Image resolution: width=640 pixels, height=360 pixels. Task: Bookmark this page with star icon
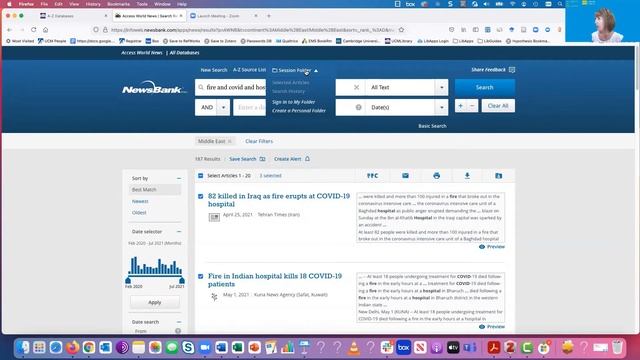pyautogui.click(x=401, y=29)
